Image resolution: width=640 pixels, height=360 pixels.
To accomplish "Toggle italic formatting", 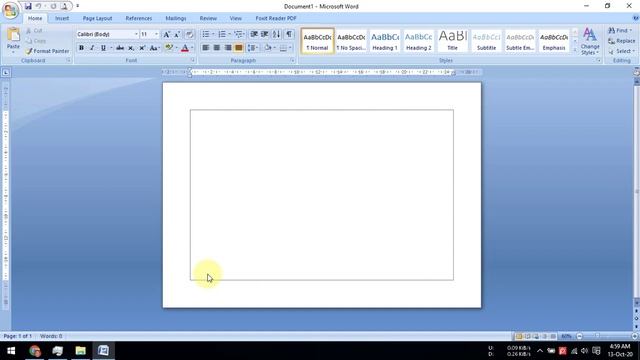I will [92, 48].
